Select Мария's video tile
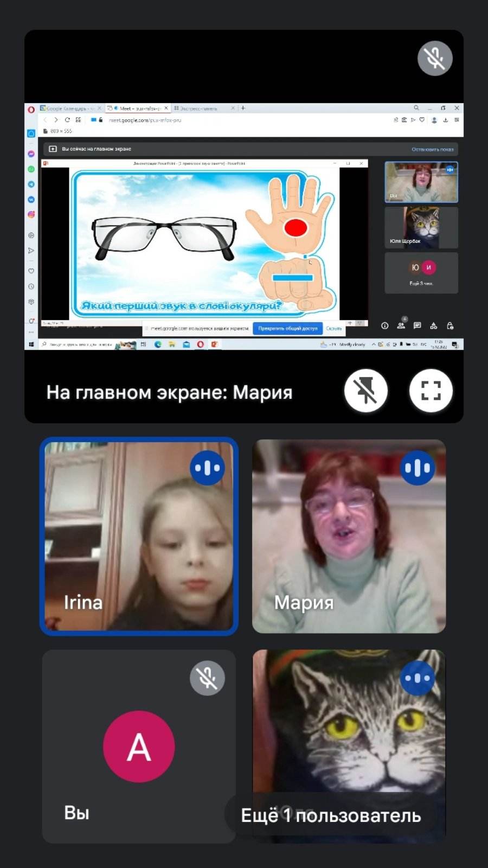This screenshot has width=488, height=868. tap(349, 536)
